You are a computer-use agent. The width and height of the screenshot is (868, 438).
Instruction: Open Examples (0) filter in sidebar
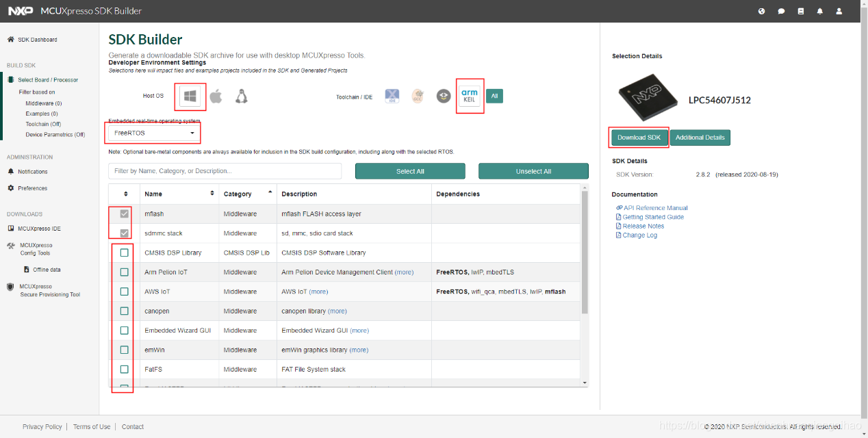(42, 114)
